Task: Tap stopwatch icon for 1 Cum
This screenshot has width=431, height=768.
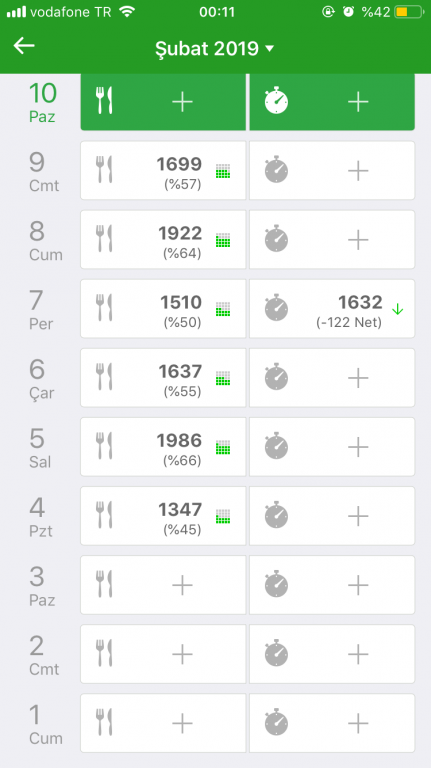Action: (276, 722)
